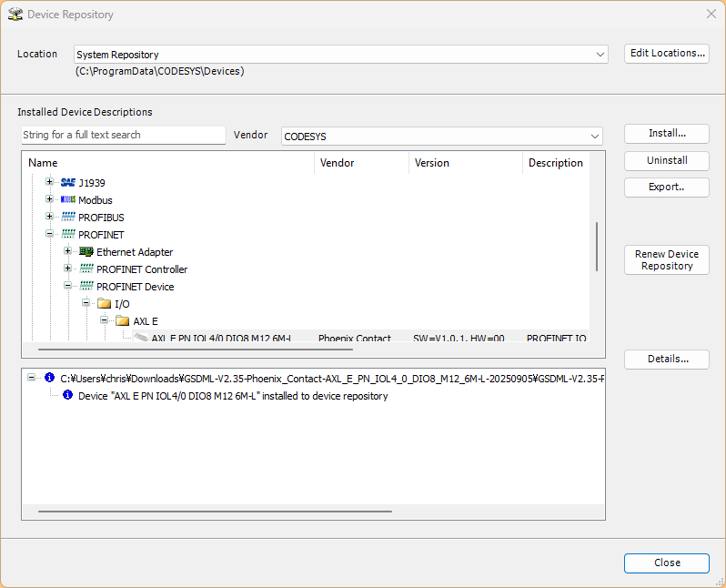The image size is (726, 588).
Task: Collapse the PROFINET Device node
Action: [68, 287]
